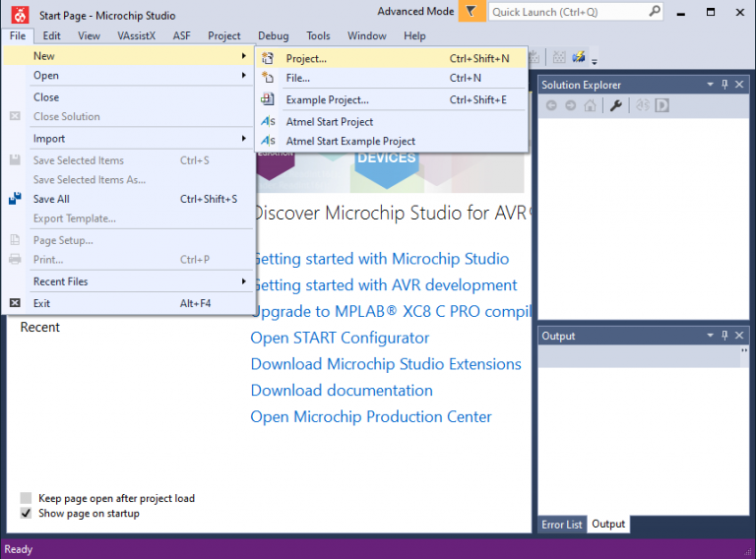Uncheck Show page on startup
Image resolution: width=756 pixels, height=559 pixels.
[27, 514]
